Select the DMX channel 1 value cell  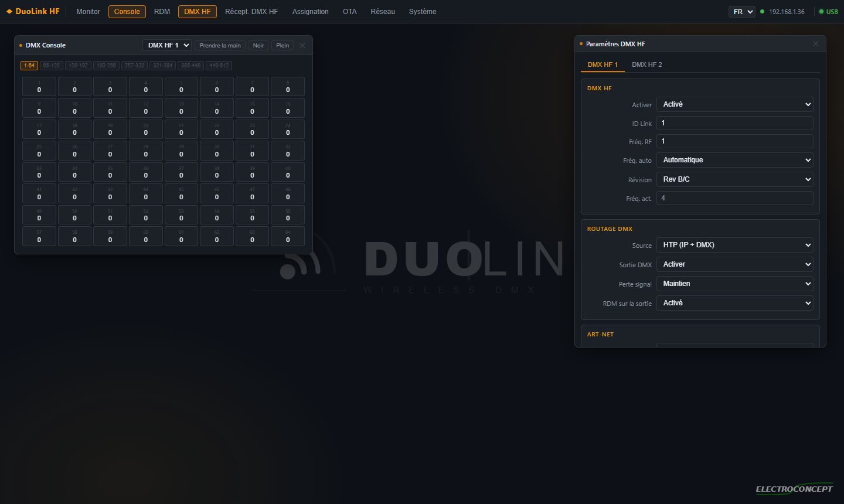coord(39,87)
